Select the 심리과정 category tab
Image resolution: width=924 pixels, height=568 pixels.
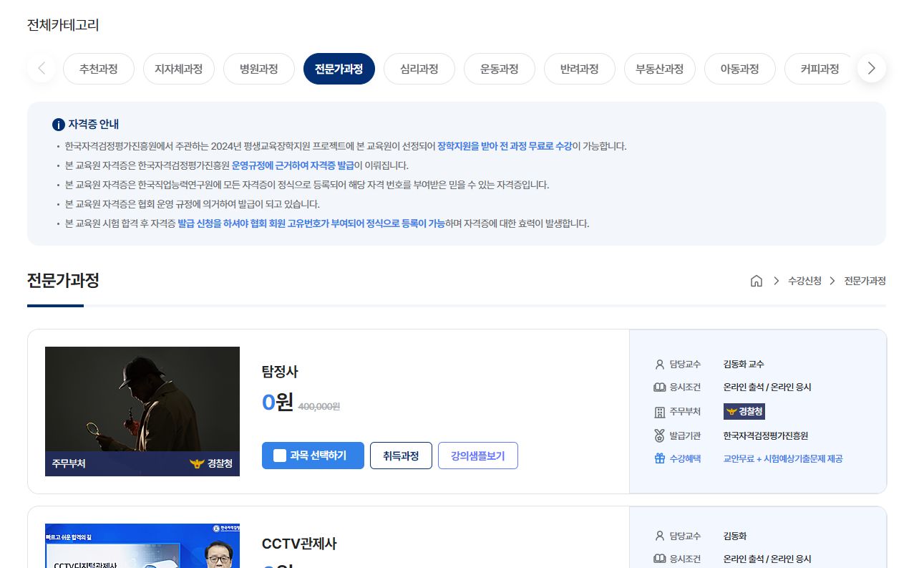click(419, 69)
